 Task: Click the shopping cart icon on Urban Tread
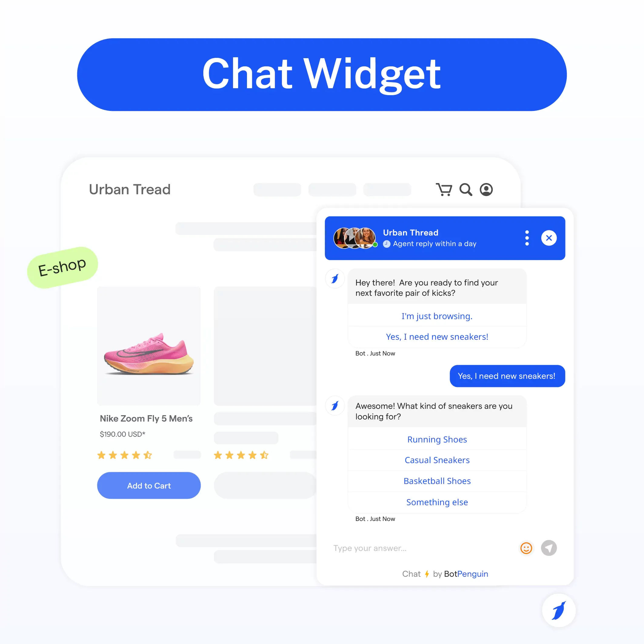[x=443, y=189]
